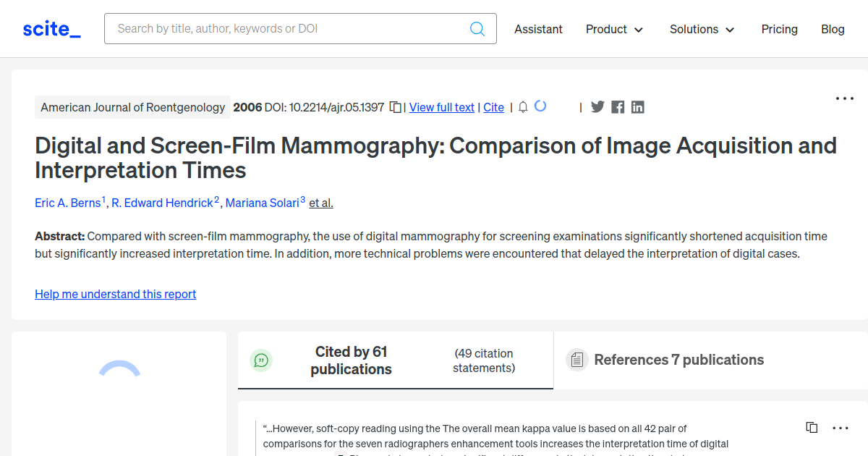Copy the citation statement text

(x=811, y=427)
